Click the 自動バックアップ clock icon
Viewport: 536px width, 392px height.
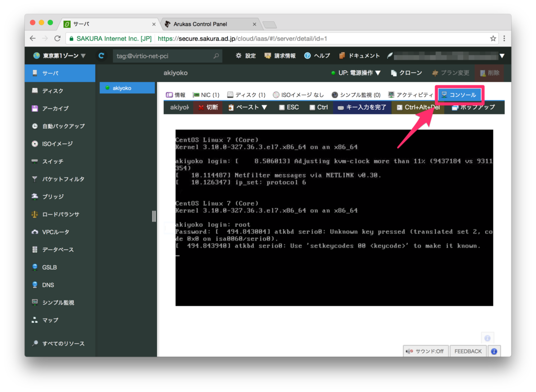coord(35,126)
